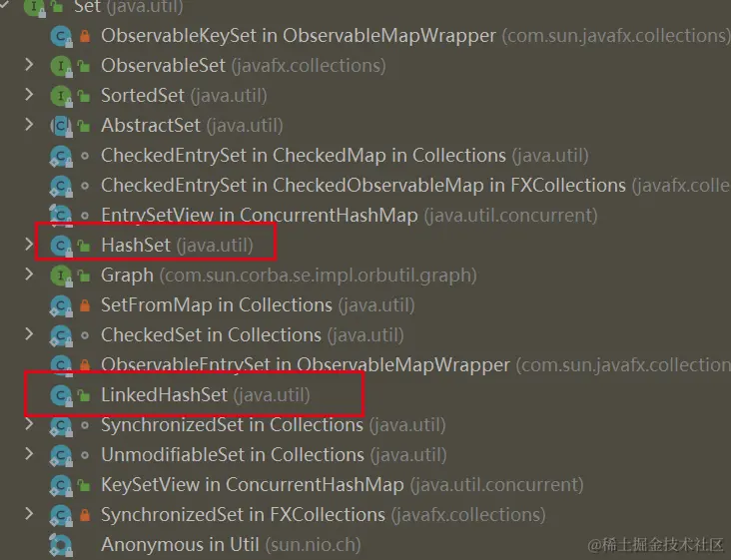Select the ObservableSet entry
Image resolution: width=731 pixels, height=560 pixels.
(244, 66)
